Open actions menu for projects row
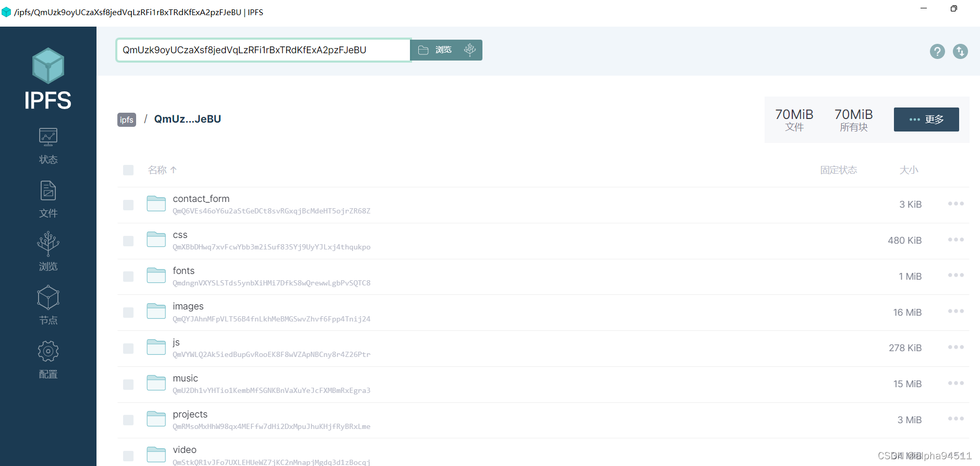This screenshot has width=980, height=466. tap(955, 419)
